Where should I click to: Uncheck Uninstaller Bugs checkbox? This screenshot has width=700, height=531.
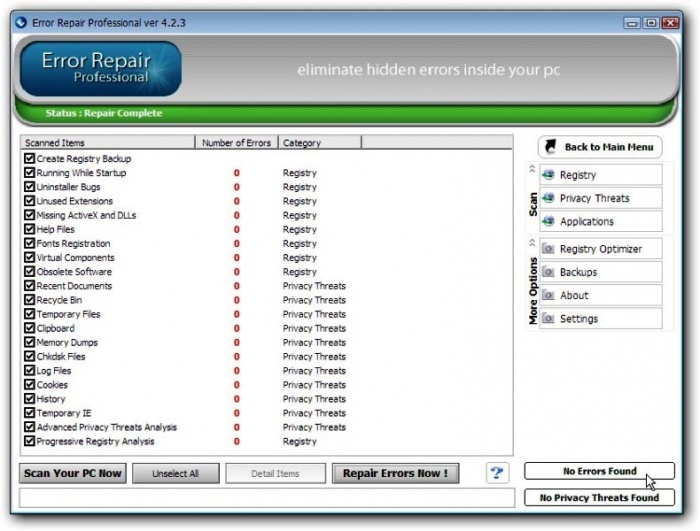click(29, 187)
